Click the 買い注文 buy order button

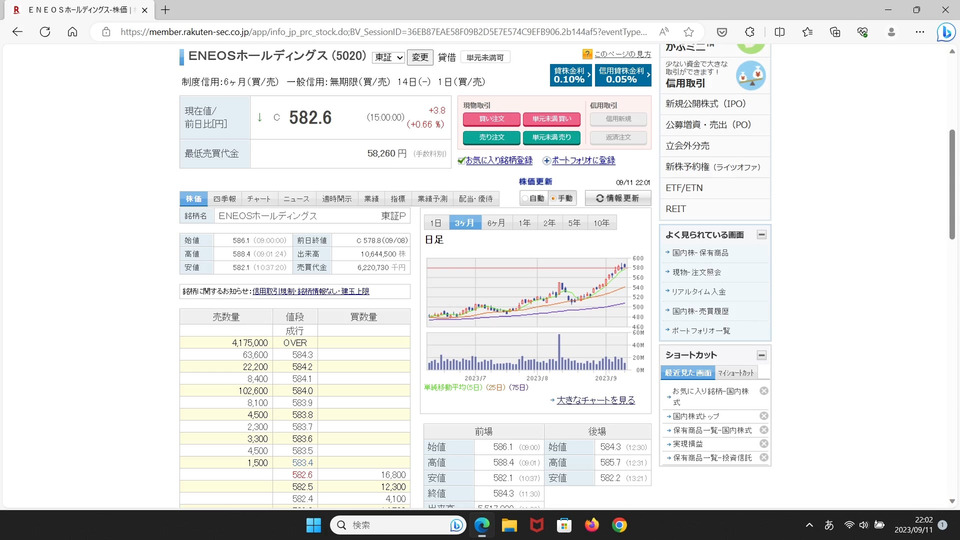pos(492,119)
